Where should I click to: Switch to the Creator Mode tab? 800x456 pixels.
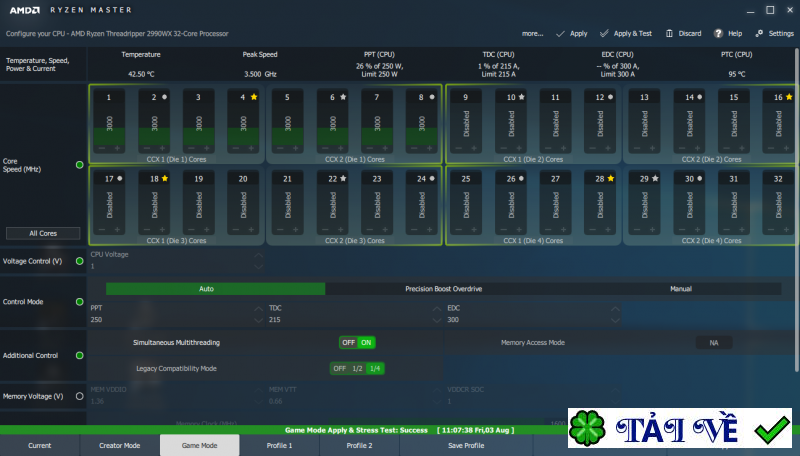click(120, 445)
